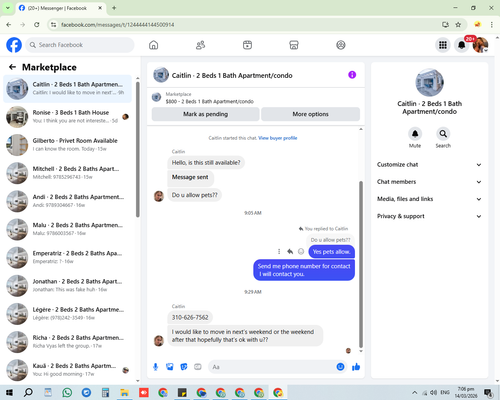Open emoji picker in message box

340,367
